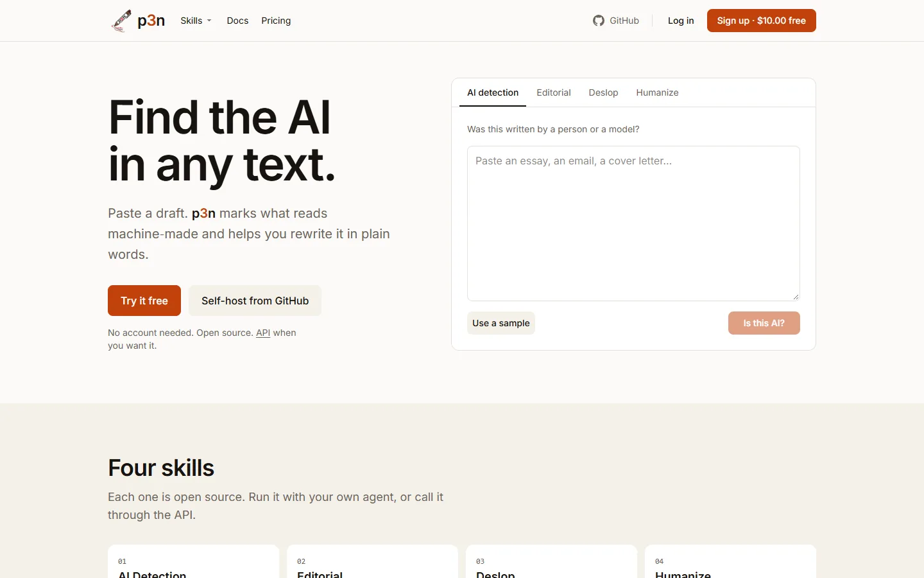Open the 01 AI Detection skill card

click(x=193, y=562)
